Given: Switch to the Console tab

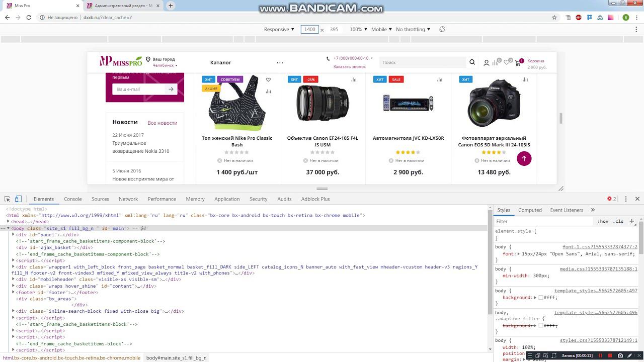Looking at the screenshot, I should pos(72,199).
